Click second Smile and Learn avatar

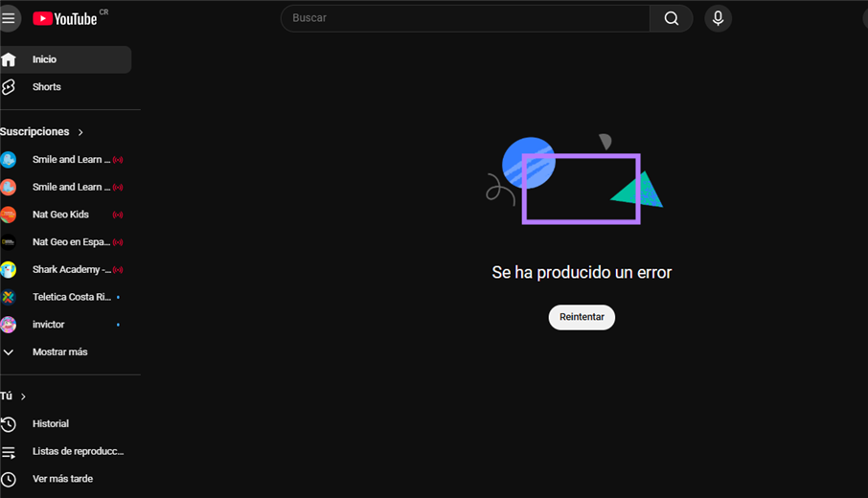pos(9,187)
